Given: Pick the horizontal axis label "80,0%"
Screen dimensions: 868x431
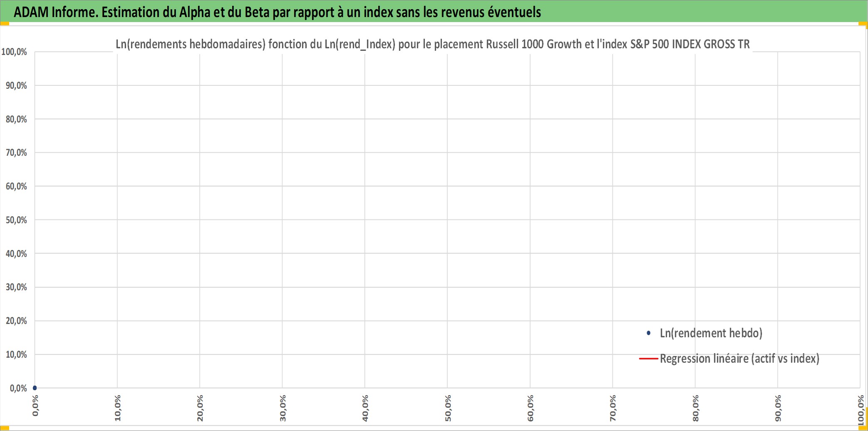Looking at the screenshot, I should 696,408.
